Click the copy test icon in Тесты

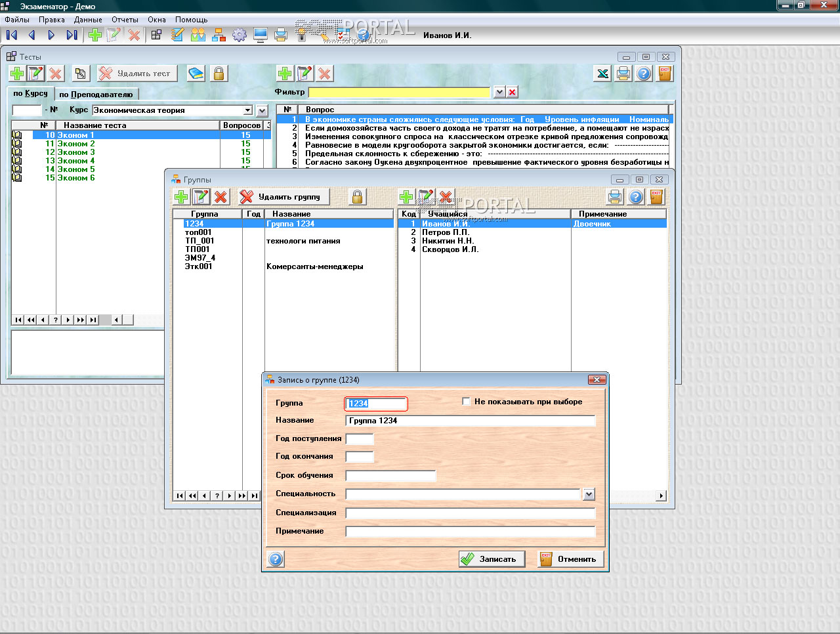point(80,74)
